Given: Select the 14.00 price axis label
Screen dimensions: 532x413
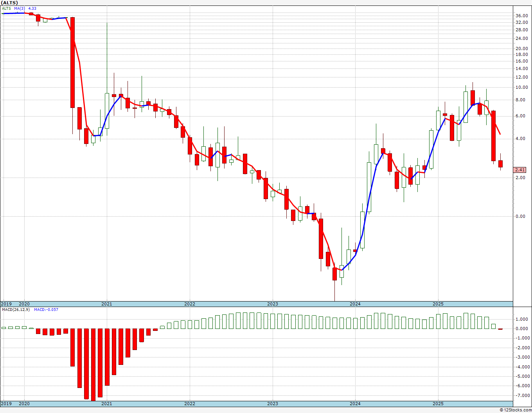Looking at the screenshot, I should tap(521, 68).
